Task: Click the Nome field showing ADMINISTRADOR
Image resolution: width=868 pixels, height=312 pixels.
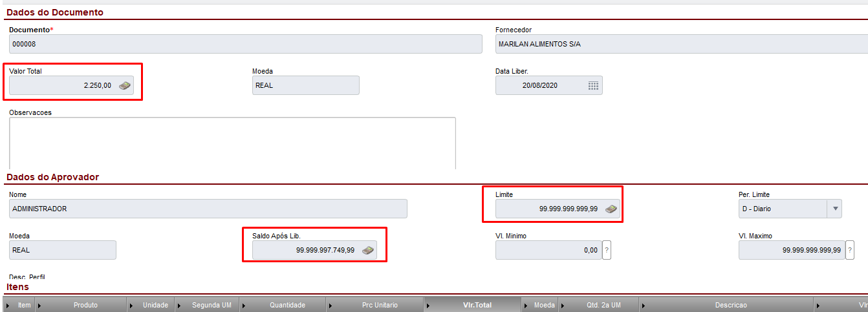Action: coord(208,209)
